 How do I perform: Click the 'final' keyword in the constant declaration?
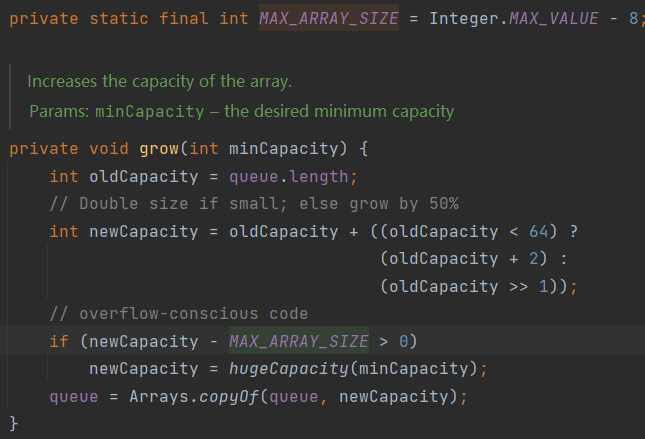[184, 19]
